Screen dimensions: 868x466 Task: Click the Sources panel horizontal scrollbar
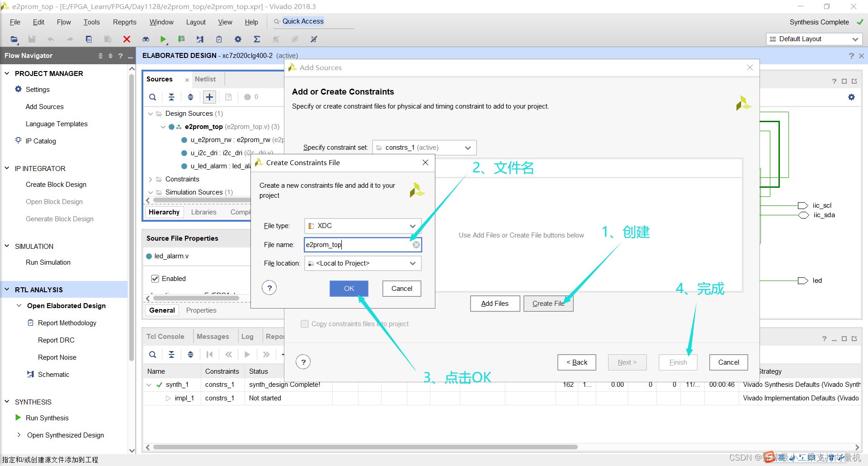coord(201,200)
